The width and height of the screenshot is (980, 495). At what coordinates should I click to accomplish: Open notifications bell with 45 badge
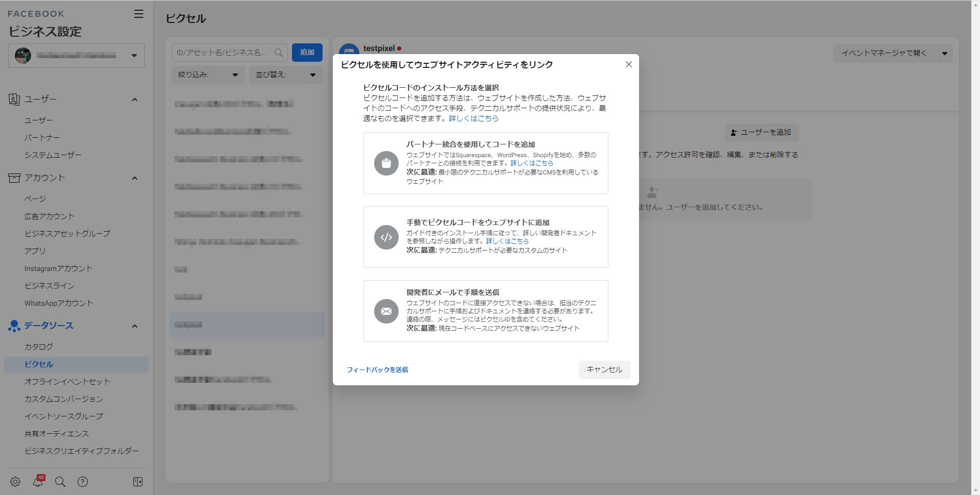click(x=38, y=481)
